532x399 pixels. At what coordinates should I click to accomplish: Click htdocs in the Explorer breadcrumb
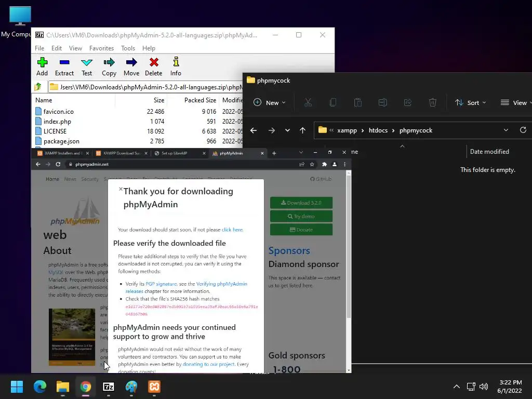378,130
